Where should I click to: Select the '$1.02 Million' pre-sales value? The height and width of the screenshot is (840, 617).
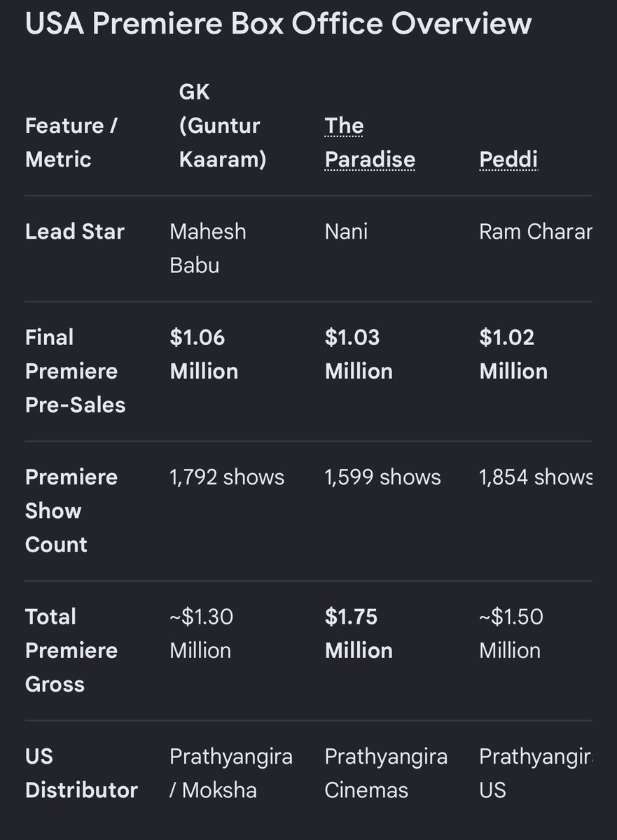point(513,354)
